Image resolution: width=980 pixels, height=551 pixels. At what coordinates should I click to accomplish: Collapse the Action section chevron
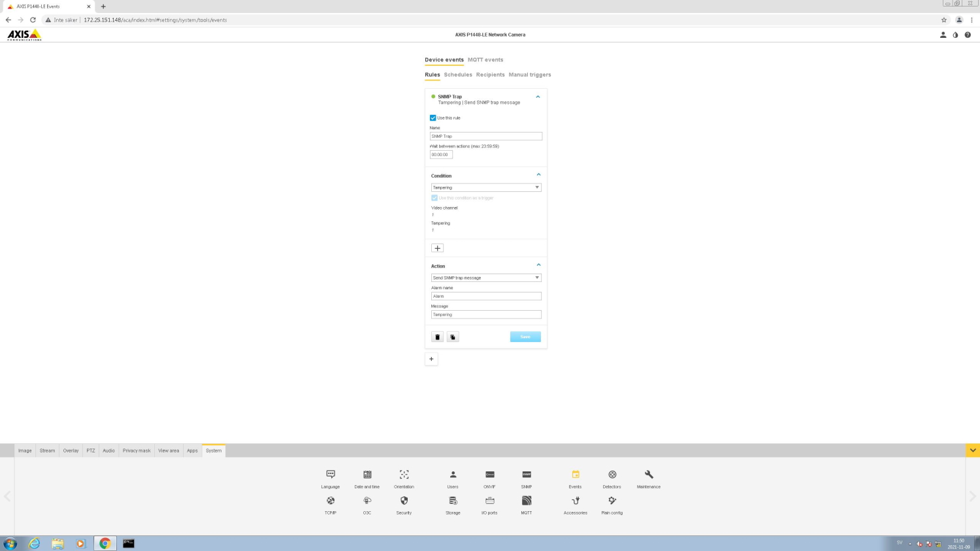tap(538, 264)
